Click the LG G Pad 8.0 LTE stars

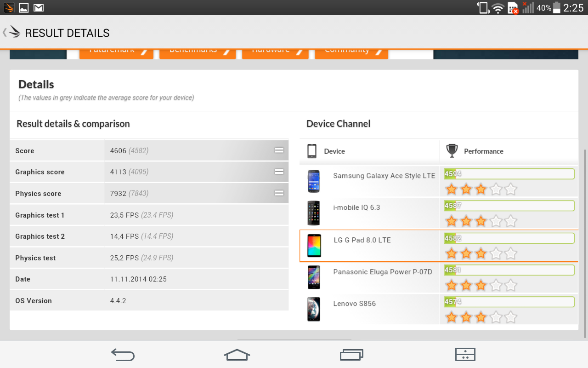click(x=481, y=253)
